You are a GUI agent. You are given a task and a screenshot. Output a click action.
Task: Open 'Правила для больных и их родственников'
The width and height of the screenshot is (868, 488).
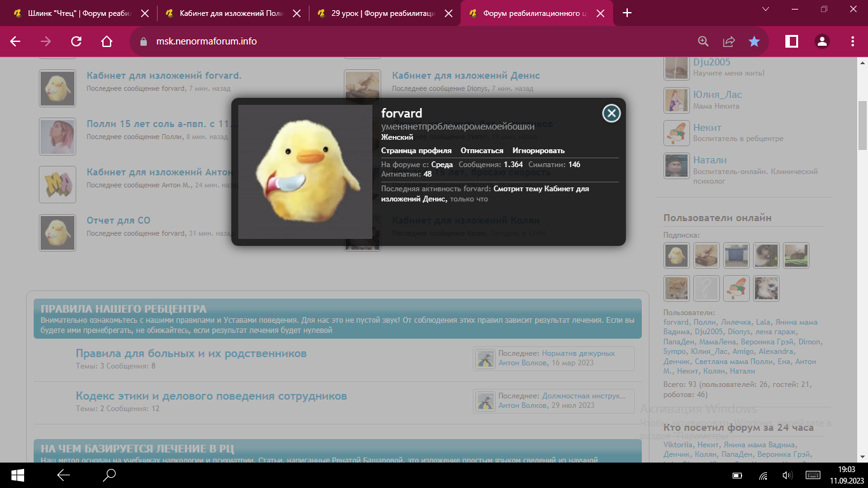(191, 353)
